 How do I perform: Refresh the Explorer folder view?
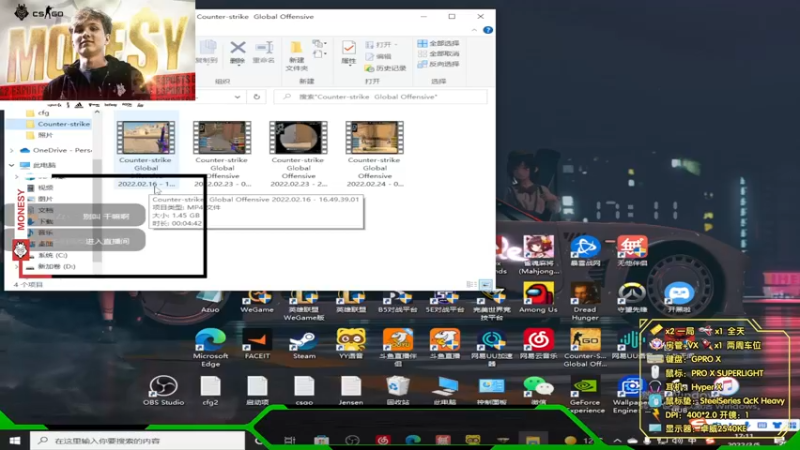click(257, 96)
